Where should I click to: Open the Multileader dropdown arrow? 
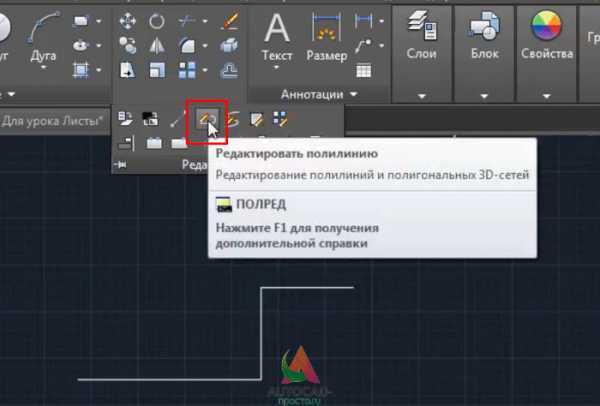[382, 46]
